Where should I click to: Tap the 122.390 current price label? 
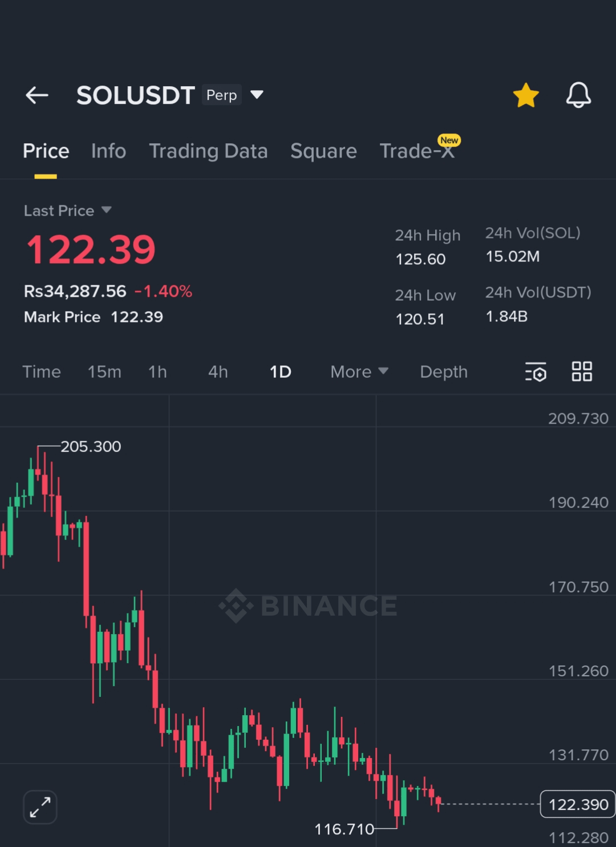pyautogui.click(x=577, y=804)
